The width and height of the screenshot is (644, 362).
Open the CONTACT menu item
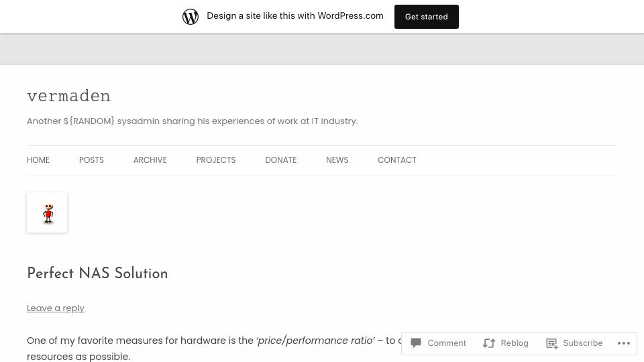pos(396,160)
